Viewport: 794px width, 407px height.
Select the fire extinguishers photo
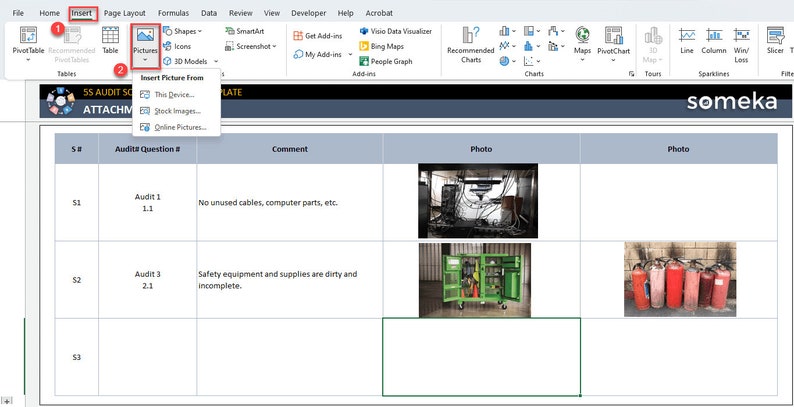coord(680,279)
